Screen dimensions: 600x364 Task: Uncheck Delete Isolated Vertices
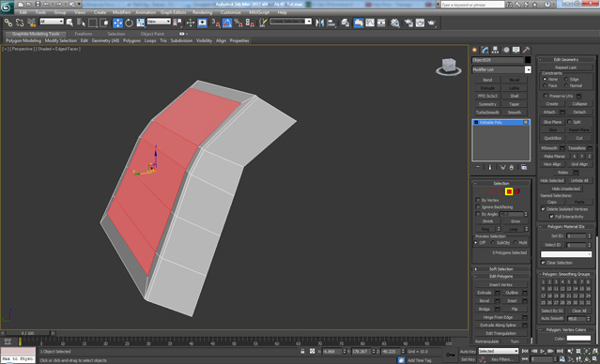(x=543, y=209)
